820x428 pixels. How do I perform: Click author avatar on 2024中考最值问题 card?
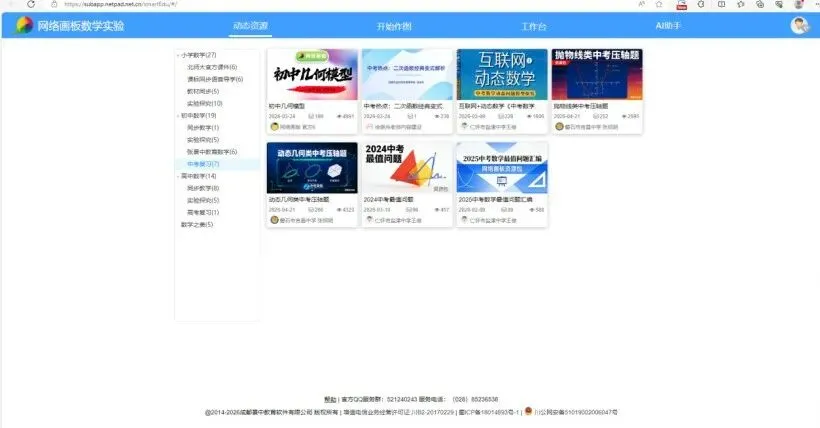coord(369,220)
